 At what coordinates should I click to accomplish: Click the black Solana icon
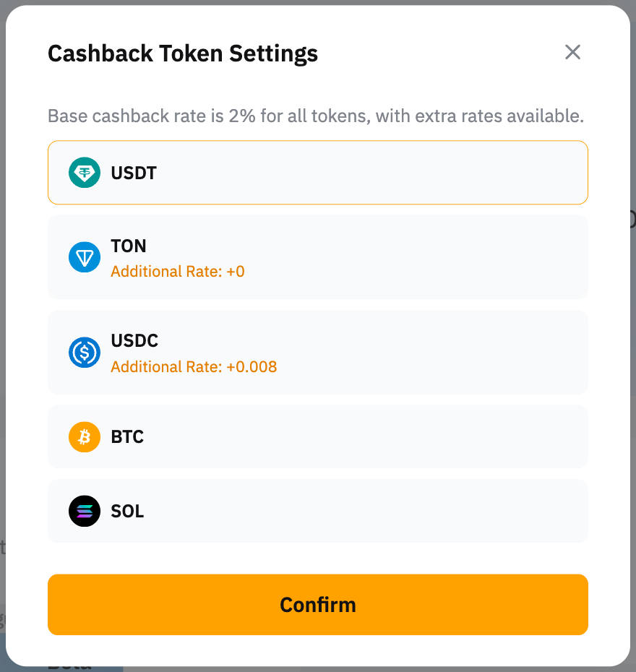click(x=85, y=512)
